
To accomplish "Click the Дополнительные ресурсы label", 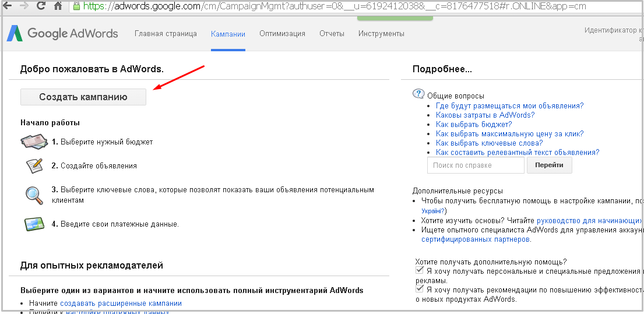I will (458, 191).
